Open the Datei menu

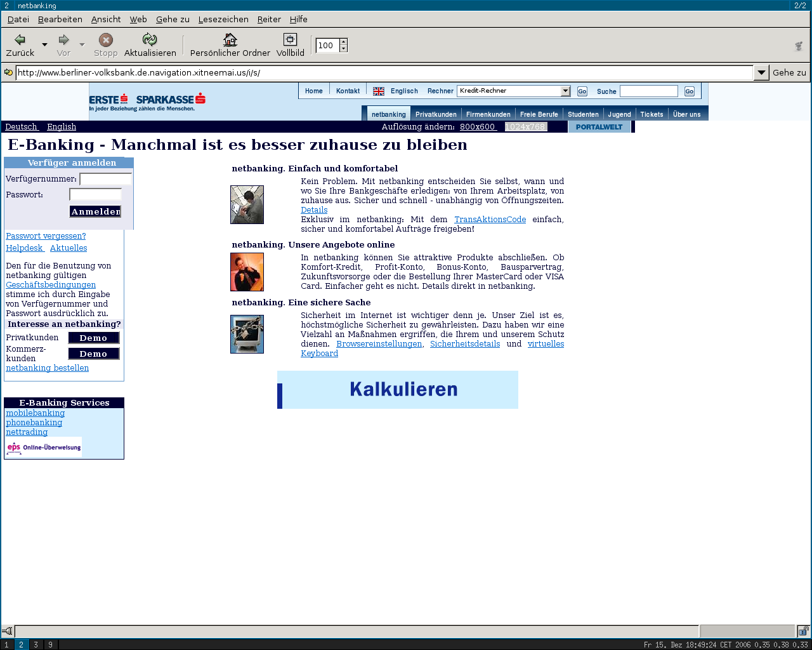coord(18,19)
